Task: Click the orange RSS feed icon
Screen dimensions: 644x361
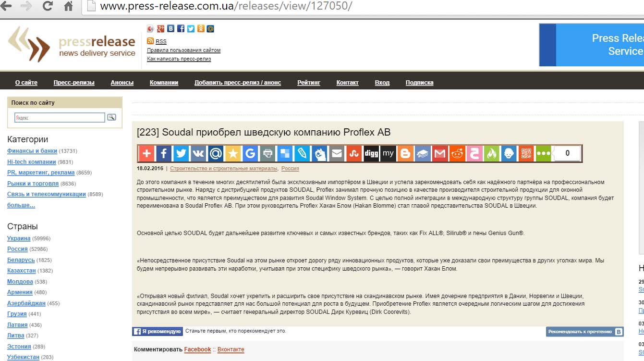Action: click(x=150, y=41)
